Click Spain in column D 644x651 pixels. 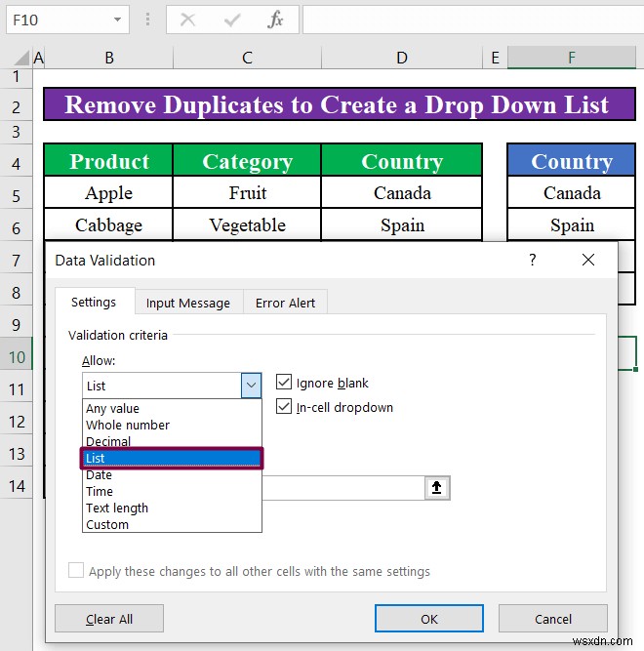(402, 225)
